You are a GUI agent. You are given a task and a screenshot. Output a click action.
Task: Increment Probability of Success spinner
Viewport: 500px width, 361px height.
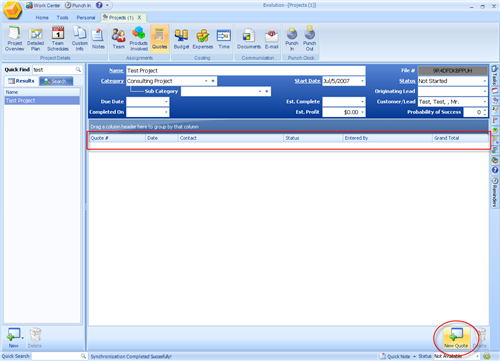(x=485, y=110)
